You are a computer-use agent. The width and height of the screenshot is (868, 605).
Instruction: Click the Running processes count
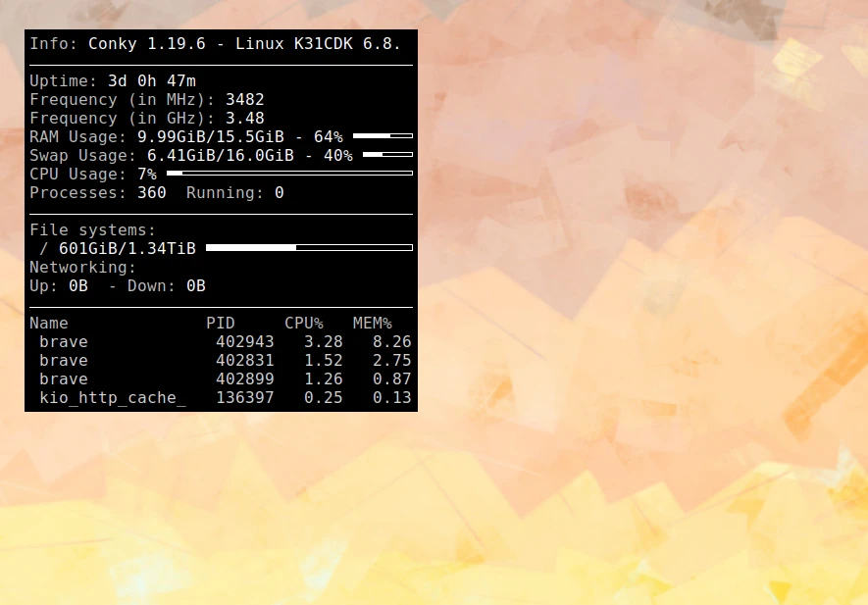tap(279, 193)
